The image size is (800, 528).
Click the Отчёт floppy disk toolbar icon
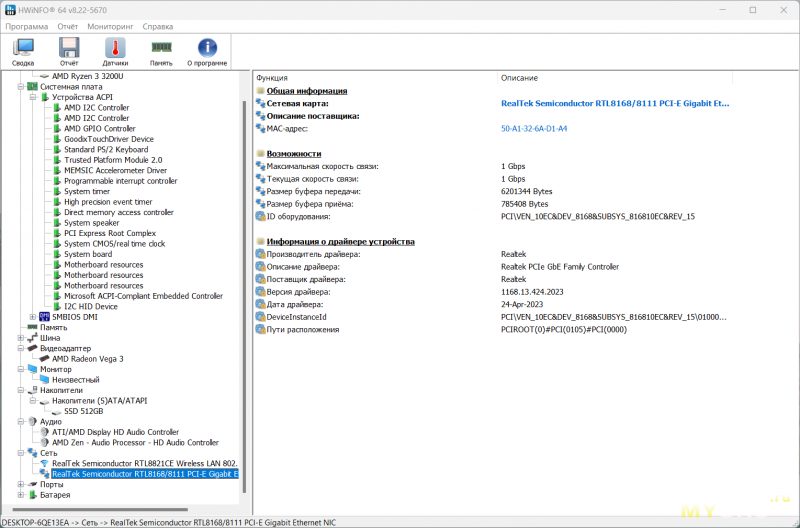[x=69, y=52]
